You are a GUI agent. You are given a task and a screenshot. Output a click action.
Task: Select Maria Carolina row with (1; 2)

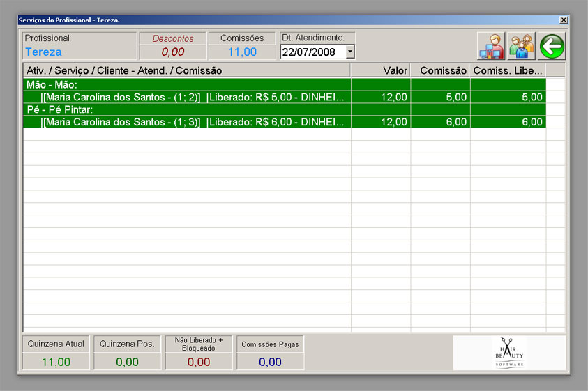[285, 97]
